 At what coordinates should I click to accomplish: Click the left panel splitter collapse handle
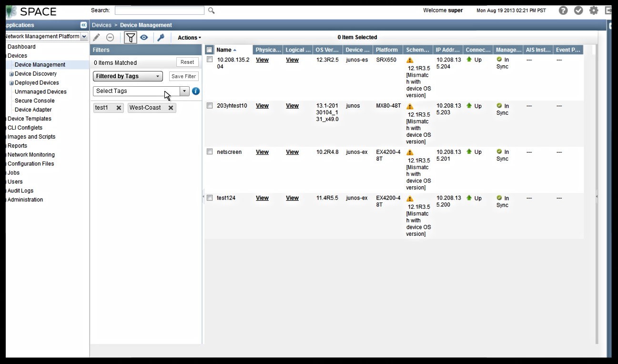tap(203, 196)
